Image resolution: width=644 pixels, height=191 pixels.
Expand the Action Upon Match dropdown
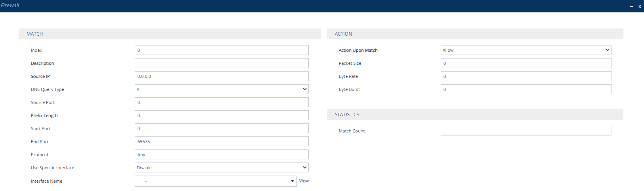(526, 50)
